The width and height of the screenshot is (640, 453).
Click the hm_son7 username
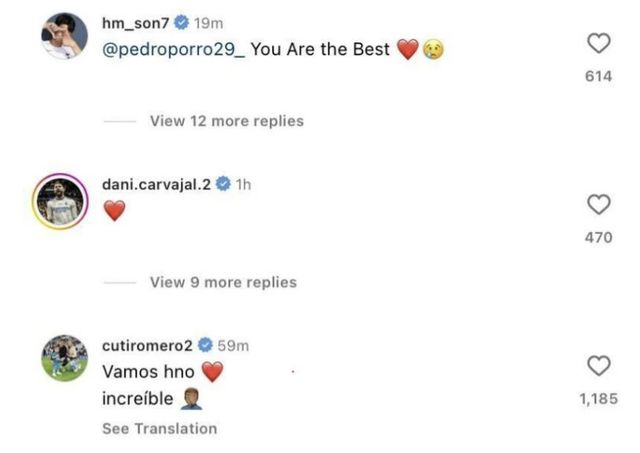tap(138, 24)
